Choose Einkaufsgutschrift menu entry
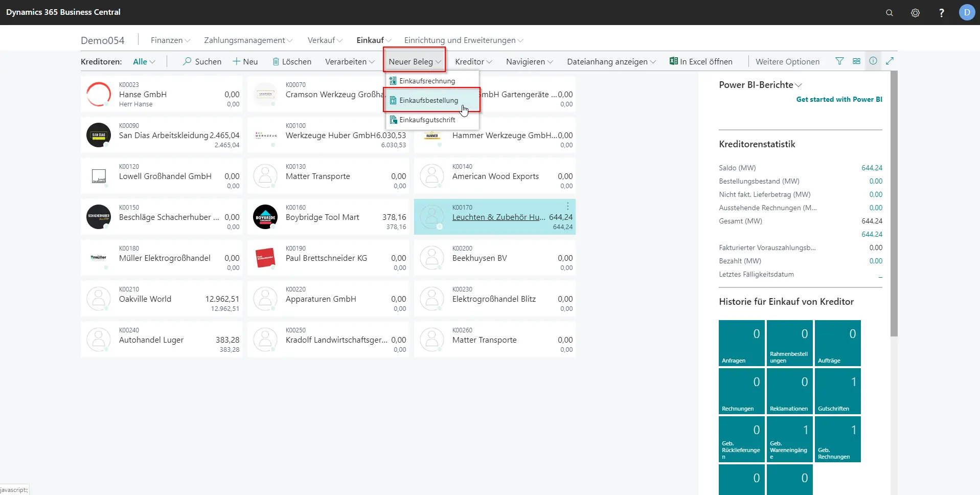The image size is (980, 495). pyautogui.click(x=427, y=120)
